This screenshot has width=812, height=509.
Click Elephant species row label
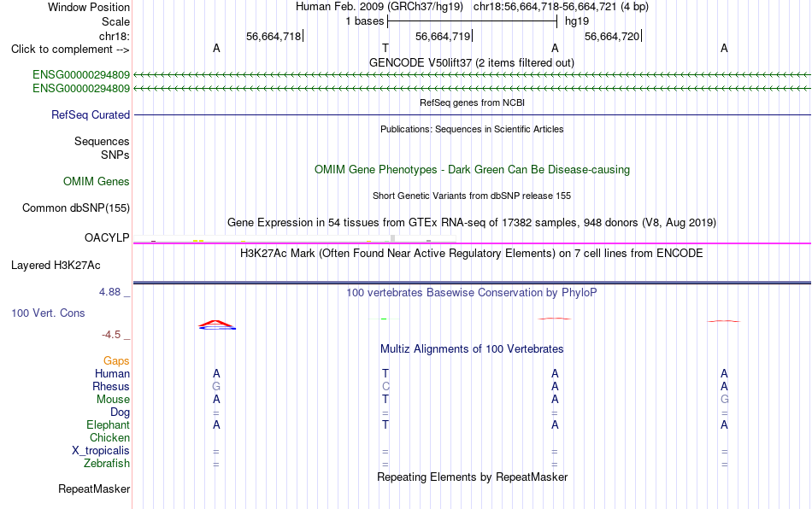[108, 424]
